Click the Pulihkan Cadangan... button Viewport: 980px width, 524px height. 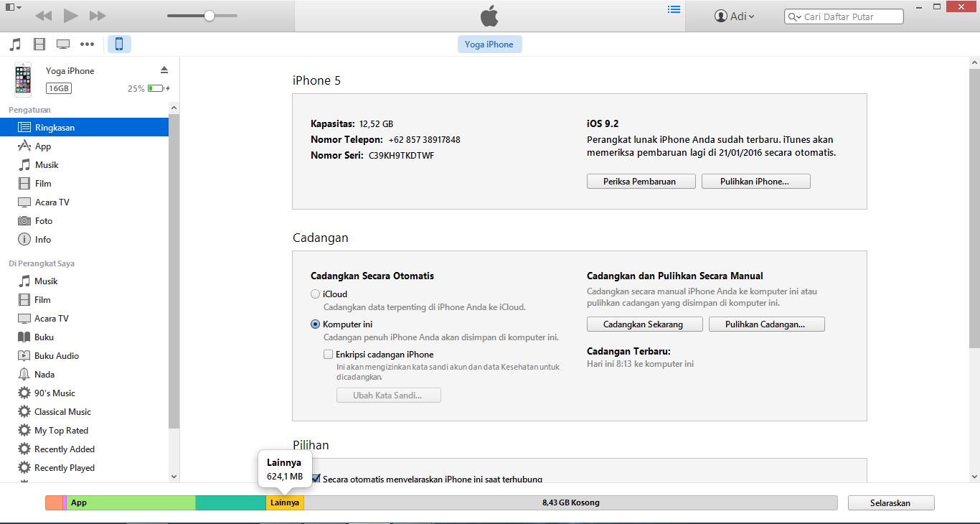767,324
